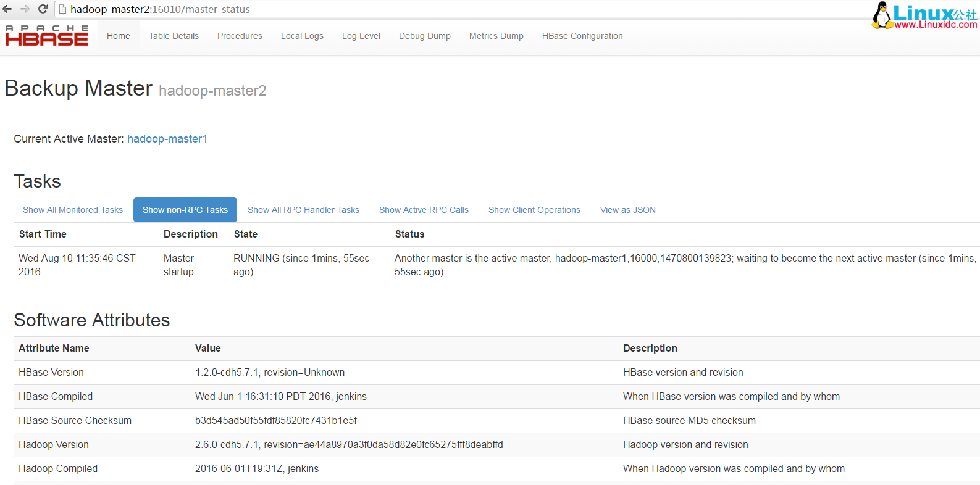The height and width of the screenshot is (485, 980).
Task: Select Show Client Operations tab
Action: click(534, 210)
